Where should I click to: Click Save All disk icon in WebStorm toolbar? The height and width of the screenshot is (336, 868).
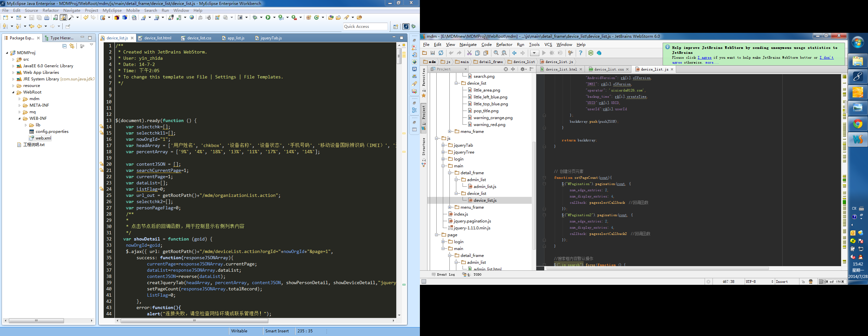(x=433, y=53)
